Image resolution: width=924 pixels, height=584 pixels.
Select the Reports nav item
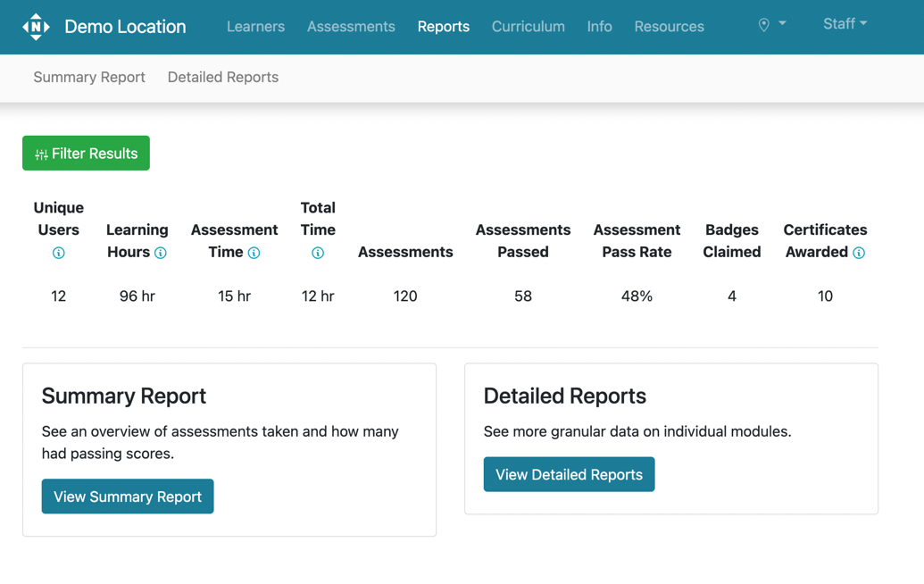(444, 27)
